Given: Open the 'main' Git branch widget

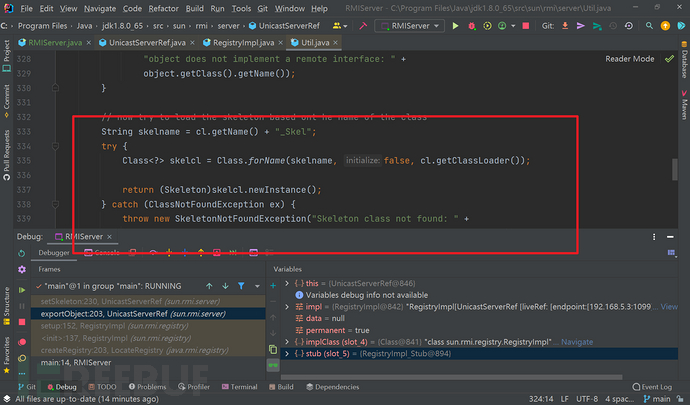Looking at the screenshot, I should tap(657, 399).
